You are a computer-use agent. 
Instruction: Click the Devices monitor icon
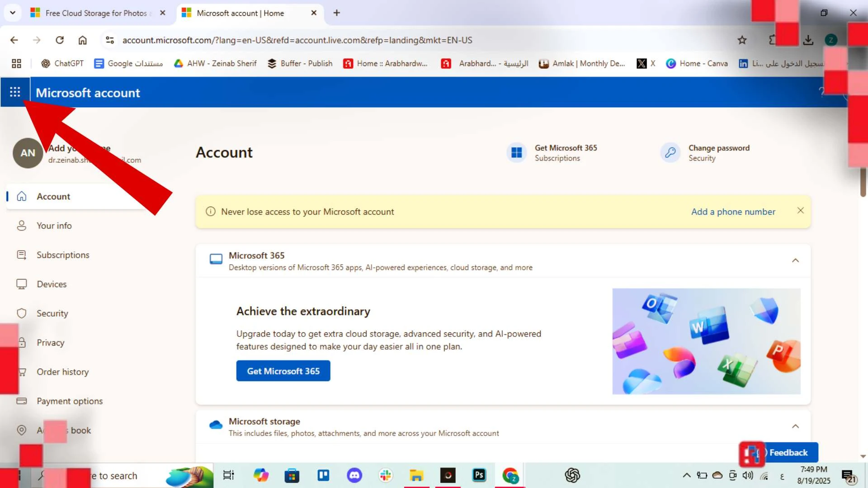pos(22,284)
